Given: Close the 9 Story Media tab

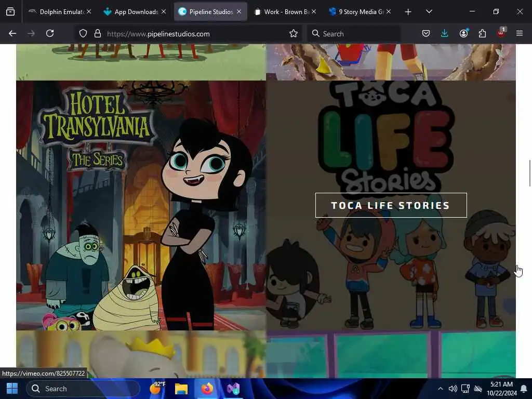Looking at the screenshot, I should click(389, 12).
